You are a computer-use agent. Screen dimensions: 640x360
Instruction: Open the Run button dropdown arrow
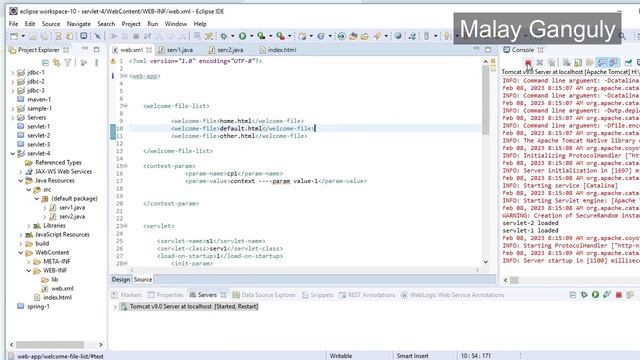pos(251,36)
